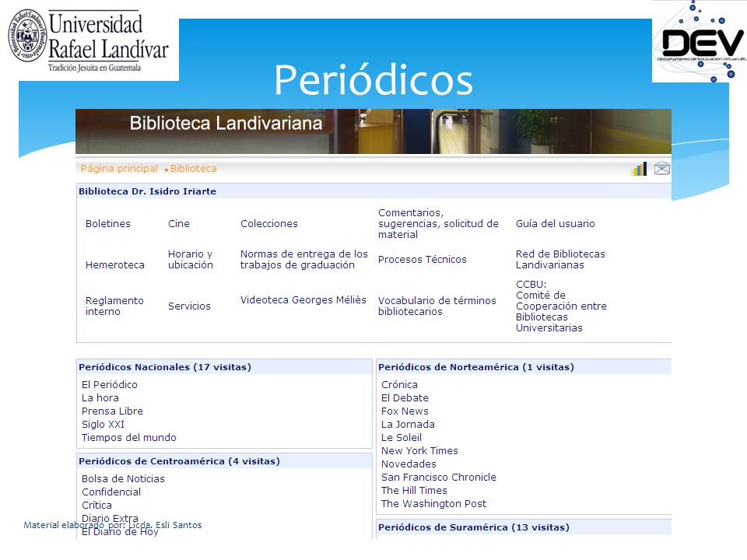Open the Cine link
This screenshot has height=560, width=747.
pyautogui.click(x=179, y=223)
